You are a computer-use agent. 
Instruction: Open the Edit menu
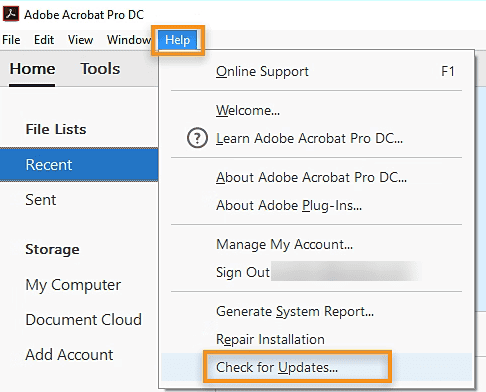[x=44, y=40]
